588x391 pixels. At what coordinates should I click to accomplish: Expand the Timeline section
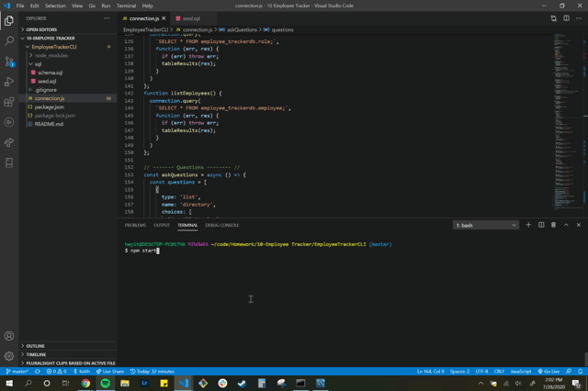68,354
